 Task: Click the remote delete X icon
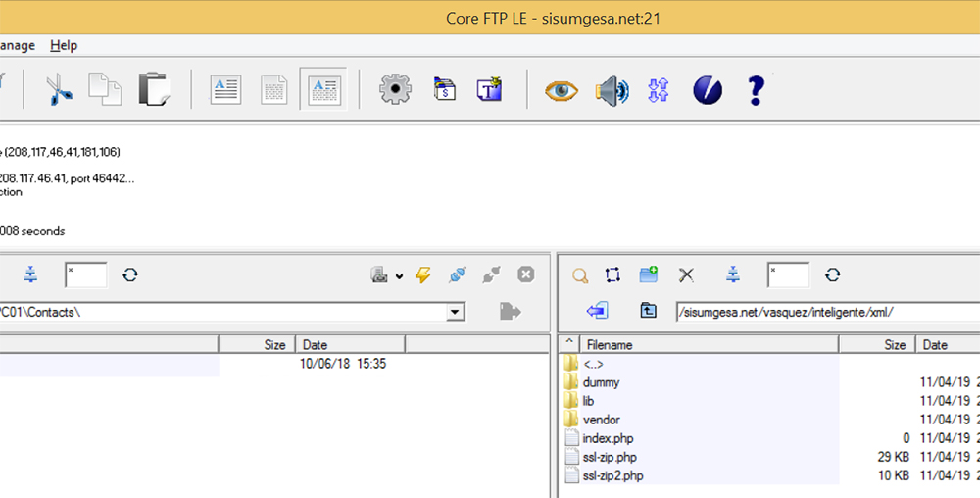click(x=686, y=274)
